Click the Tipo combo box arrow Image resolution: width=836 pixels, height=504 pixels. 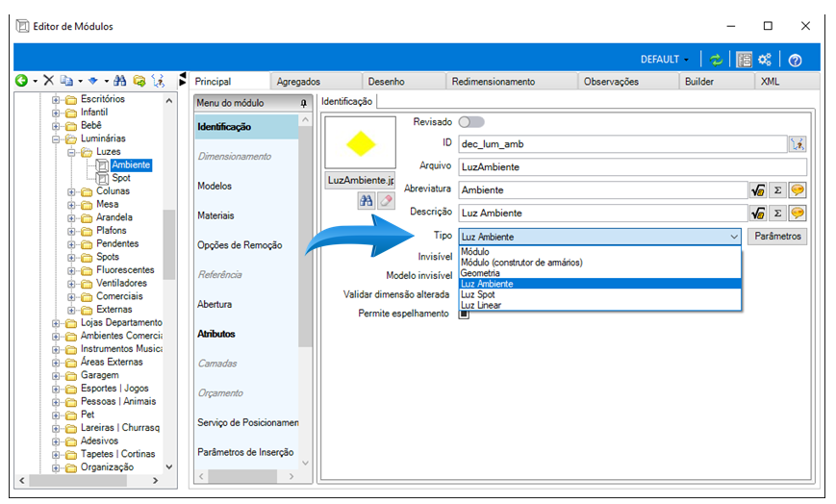coord(734,237)
